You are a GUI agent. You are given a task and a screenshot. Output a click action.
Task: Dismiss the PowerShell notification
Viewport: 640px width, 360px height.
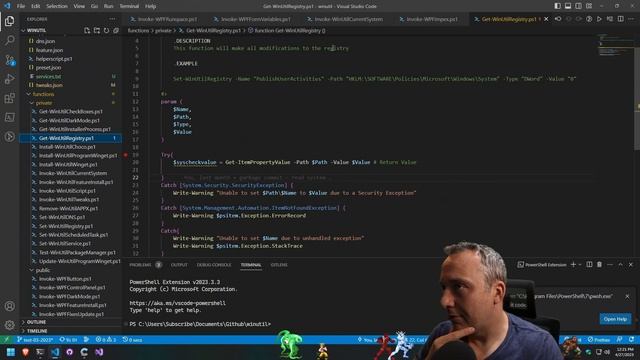627,296
